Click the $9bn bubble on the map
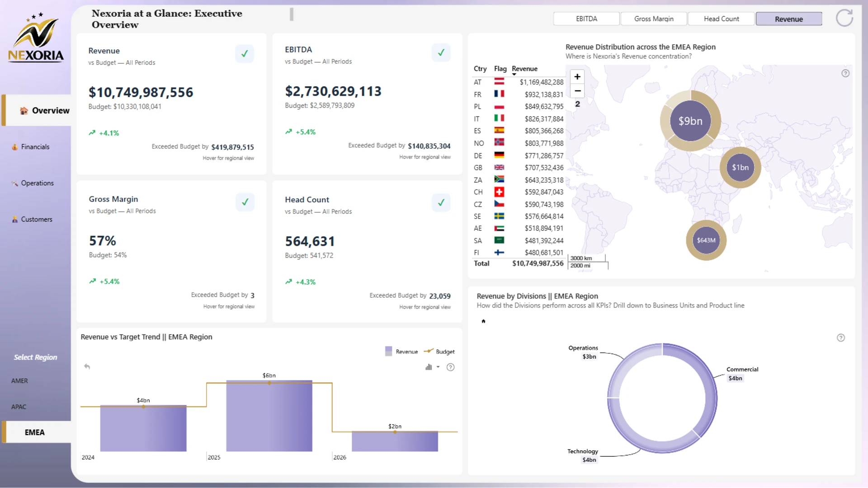This screenshot has width=868, height=488. [690, 121]
